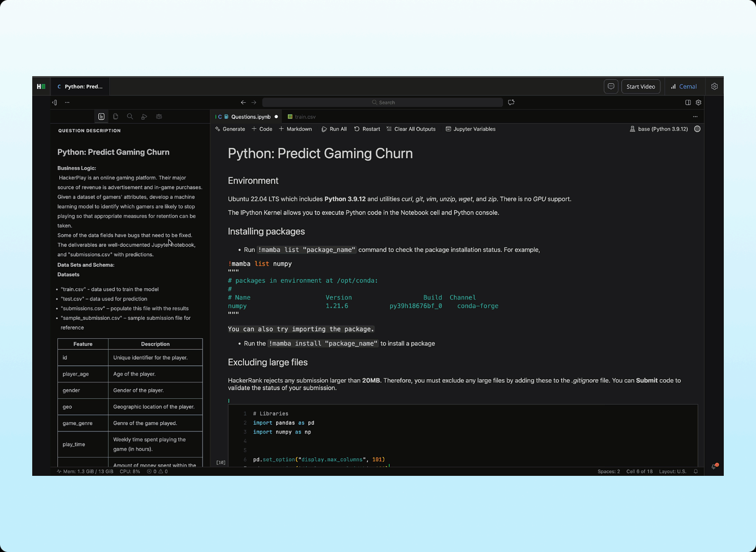Run All notebook cells
The image size is (756, 552).
tap(334, 129)
